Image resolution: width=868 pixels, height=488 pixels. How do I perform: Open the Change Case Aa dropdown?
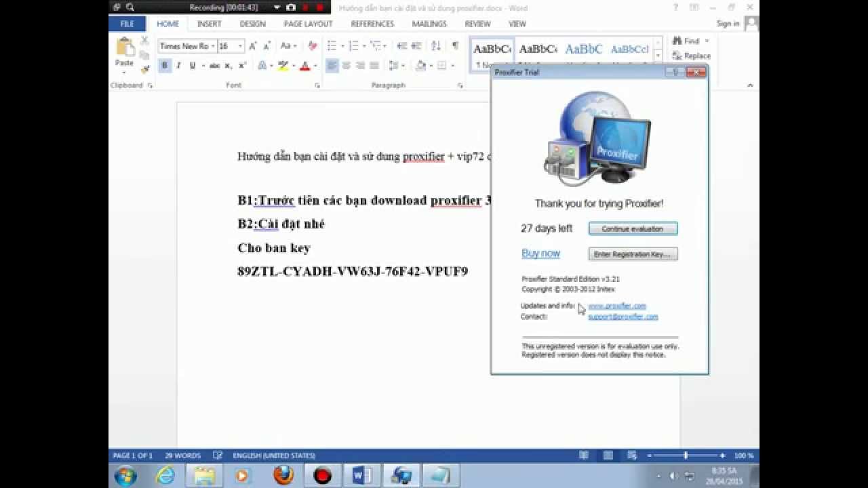pos(289,46)
